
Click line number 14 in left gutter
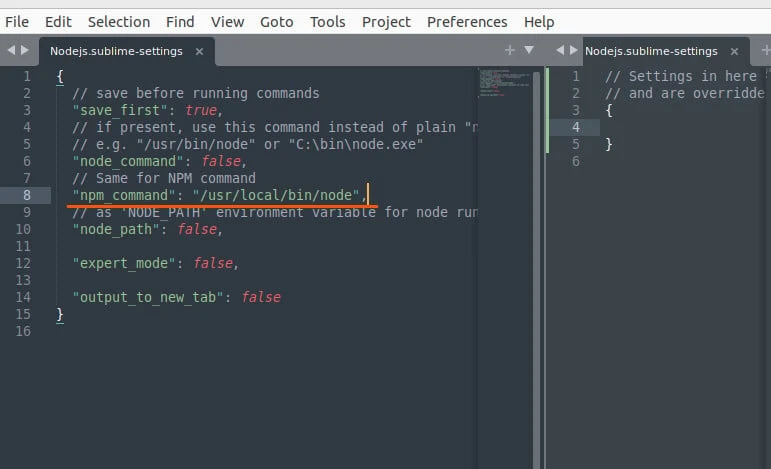(x=26, y=297)
